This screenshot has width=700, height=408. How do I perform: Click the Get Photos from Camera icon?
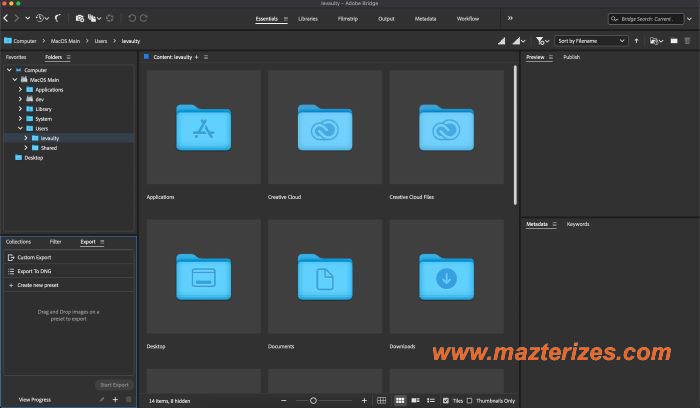click(80, 18)
